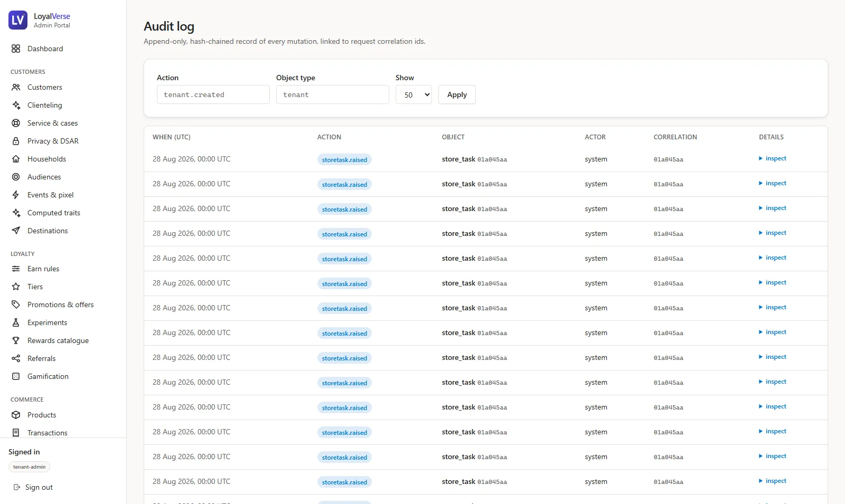845x504 pixels.
Task: Expand inspect details in first row
Action: point(773,158)
